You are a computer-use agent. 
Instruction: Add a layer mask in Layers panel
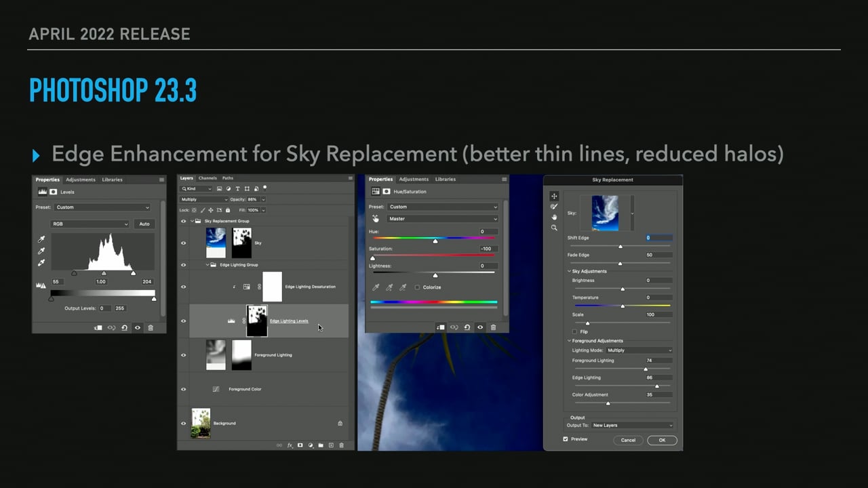300,445
